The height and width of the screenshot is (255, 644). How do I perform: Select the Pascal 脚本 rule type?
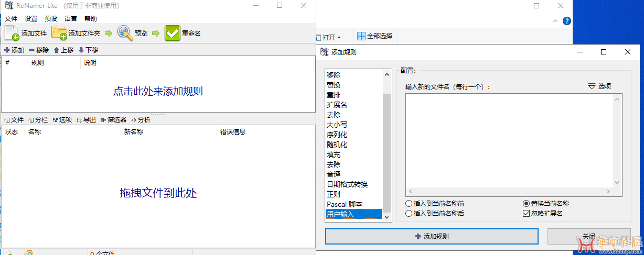coord(354,204)
